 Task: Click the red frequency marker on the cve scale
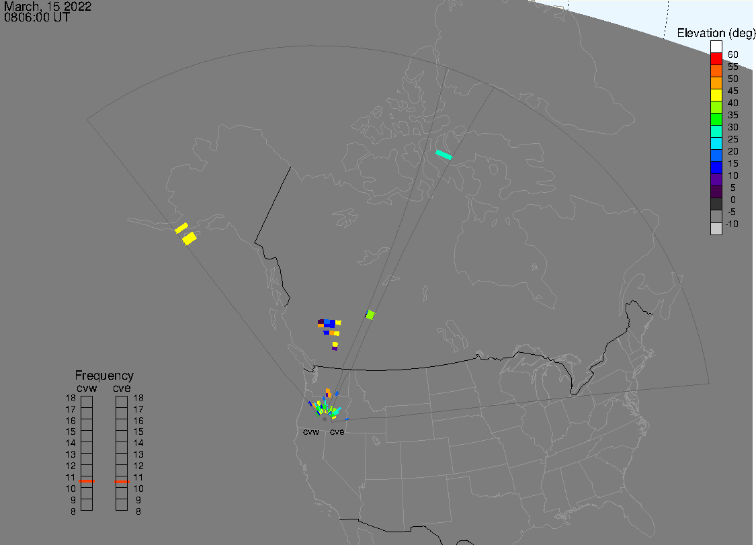(x=122, y=481)
